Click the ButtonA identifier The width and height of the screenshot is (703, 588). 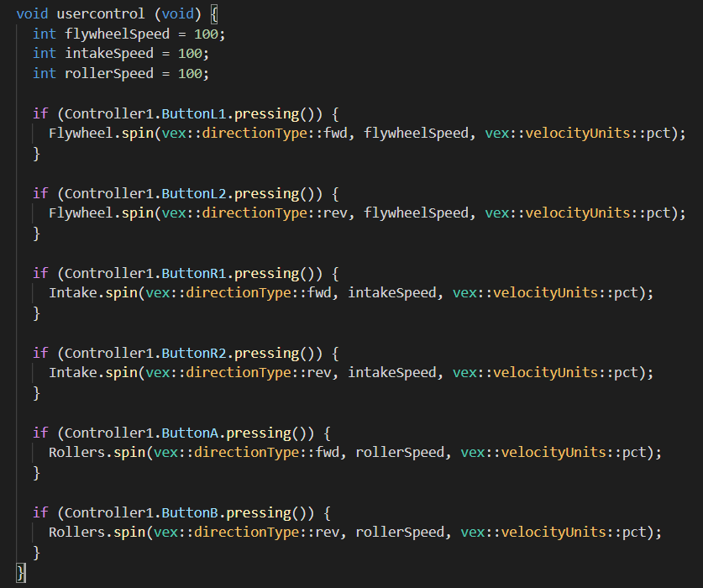190,433
